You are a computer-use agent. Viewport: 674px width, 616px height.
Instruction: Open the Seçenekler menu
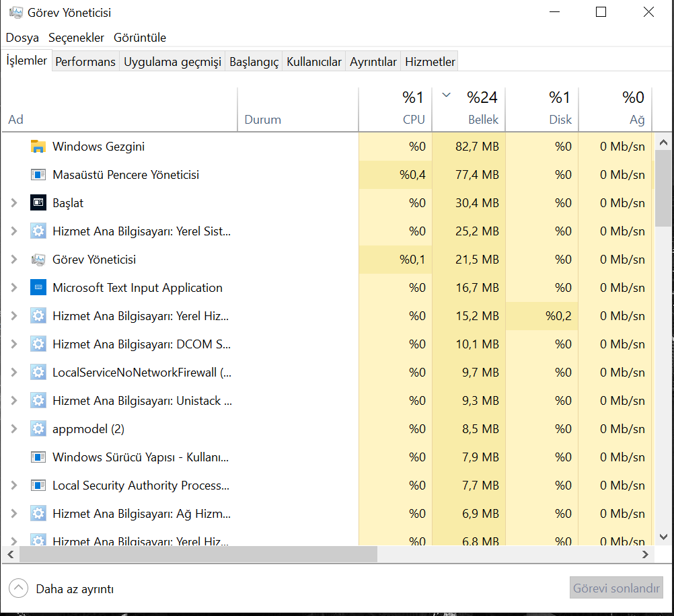tap(77, 38)
